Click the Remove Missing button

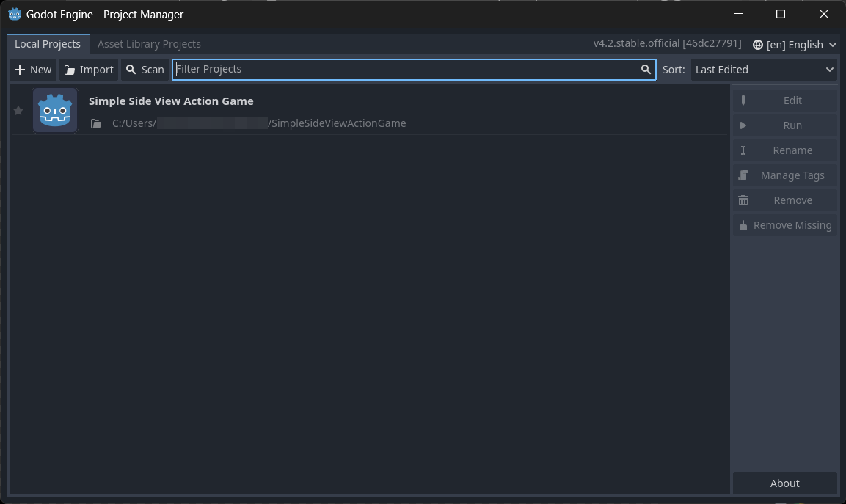(785, 225)
